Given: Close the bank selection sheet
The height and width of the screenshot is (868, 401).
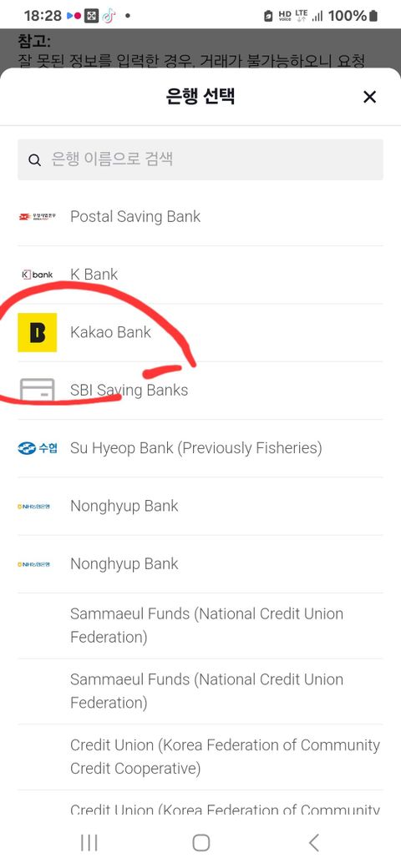Looking at the screenshot, I should tap(369, 97).
